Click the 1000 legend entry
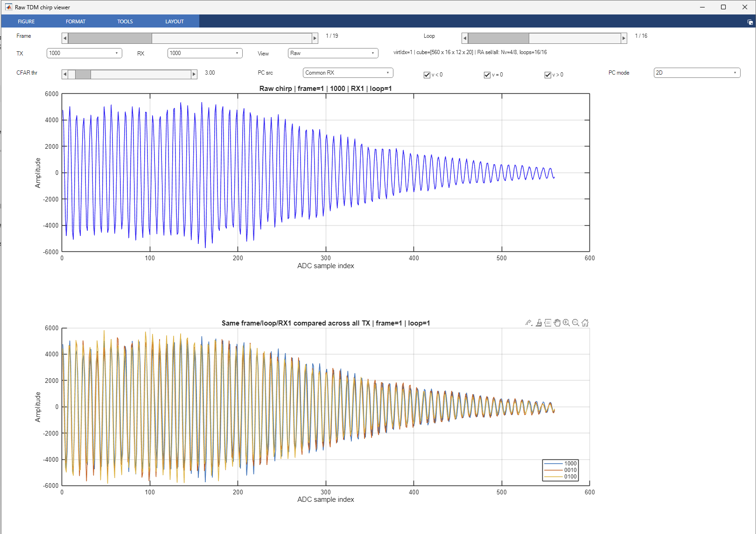Screen dimensions: 756x534 coord(560,464)
